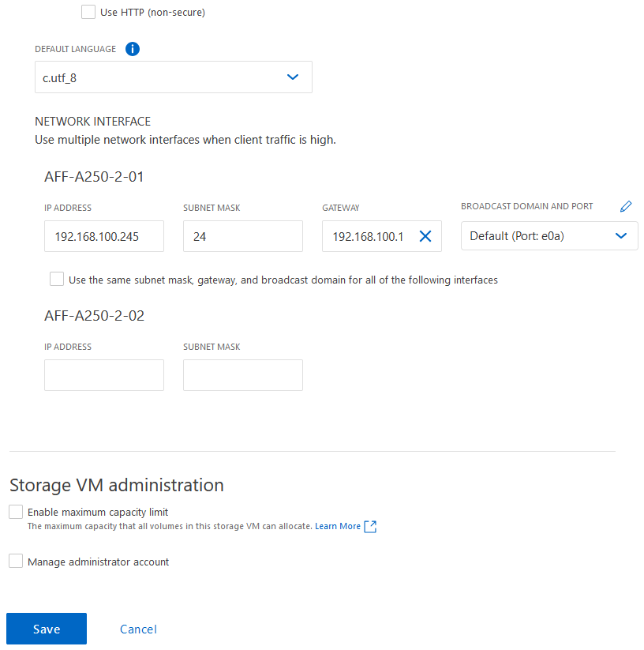Click the pencil icon to edit broadcast domain
This screenshot has height=650, width=644.
coord(626,205)
